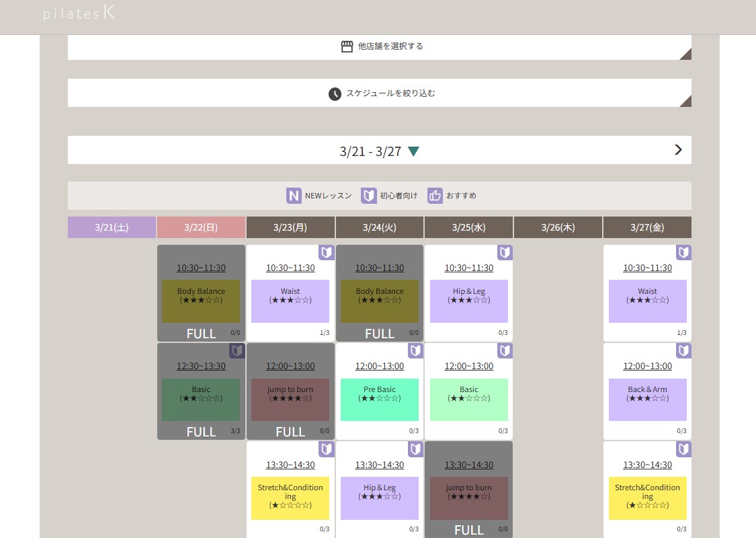
Task: Click the pilates K logo
Action: point(79,13)
